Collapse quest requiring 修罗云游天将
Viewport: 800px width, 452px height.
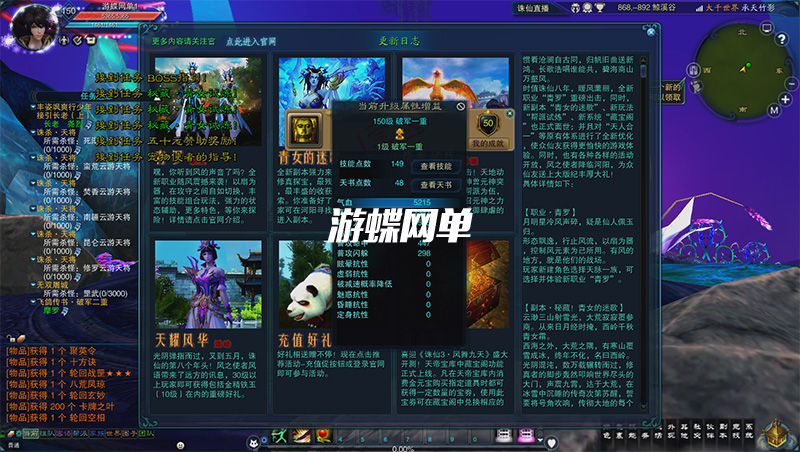point(33,259)
